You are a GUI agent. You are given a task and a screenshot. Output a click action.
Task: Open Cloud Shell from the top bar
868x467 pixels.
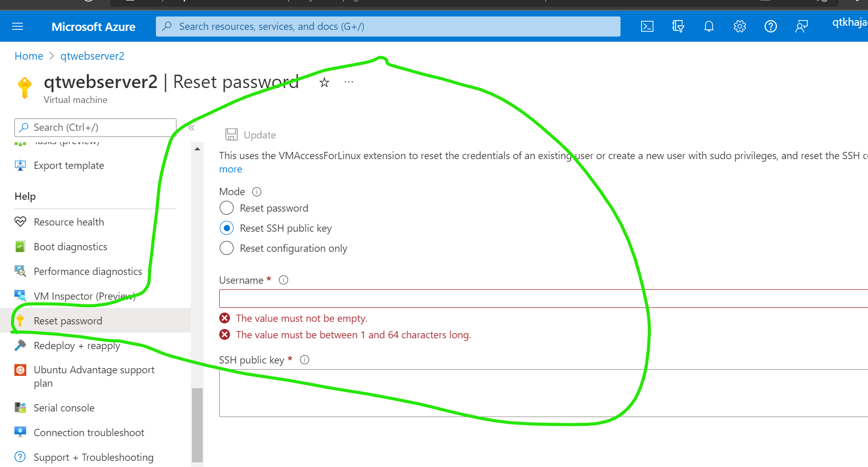click(x=647, y=26)
